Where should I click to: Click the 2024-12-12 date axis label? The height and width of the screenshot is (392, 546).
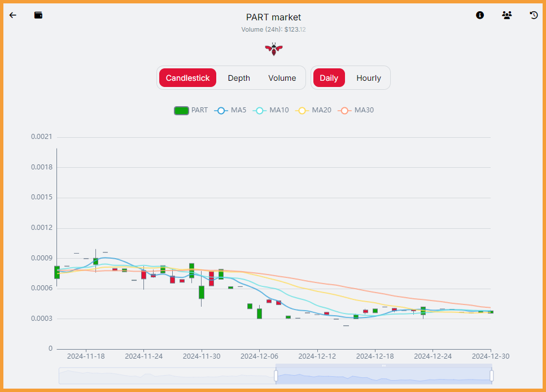317,356
